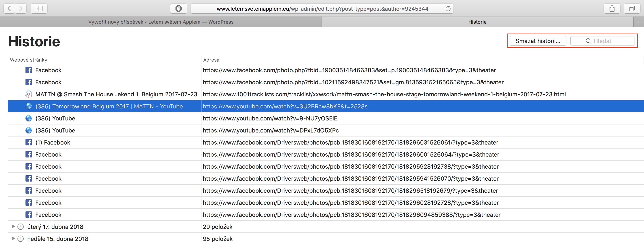Select the Tomorrowland Belgium 2017 MATTN row
The width and height of the screenshot is (644, 242).
pyautogui.click(x=109, y=107)
